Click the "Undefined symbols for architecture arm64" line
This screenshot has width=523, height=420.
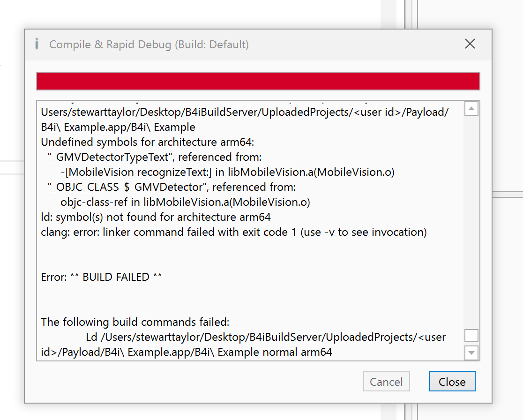(x=148, y=142)
